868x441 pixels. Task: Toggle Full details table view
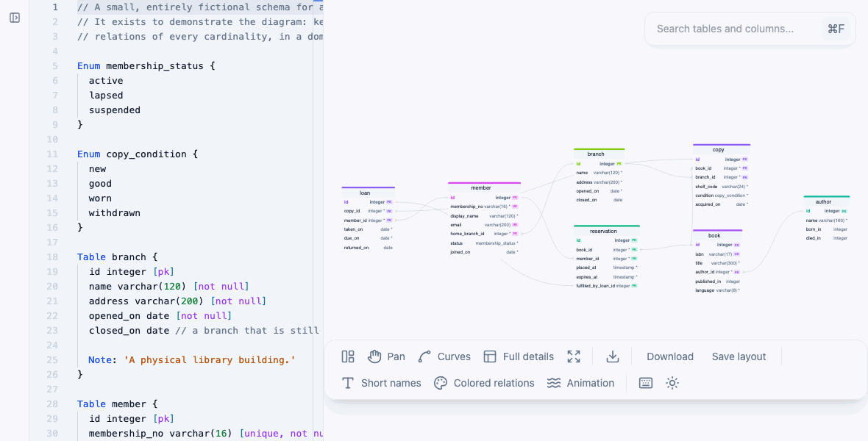(x=519, y=356)
